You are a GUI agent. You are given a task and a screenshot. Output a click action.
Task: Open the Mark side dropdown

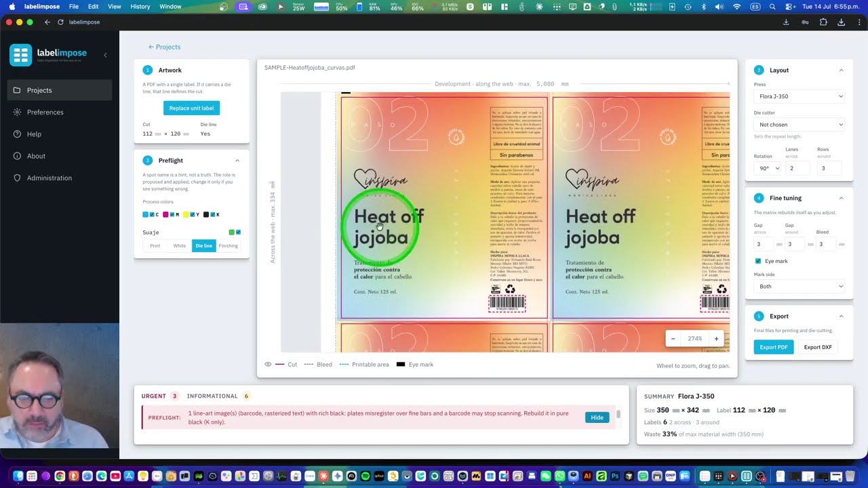[800, 286]
